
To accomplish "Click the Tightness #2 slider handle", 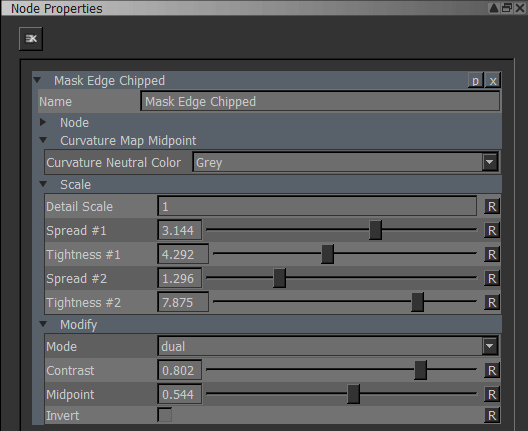I will [x=417, y=302].
